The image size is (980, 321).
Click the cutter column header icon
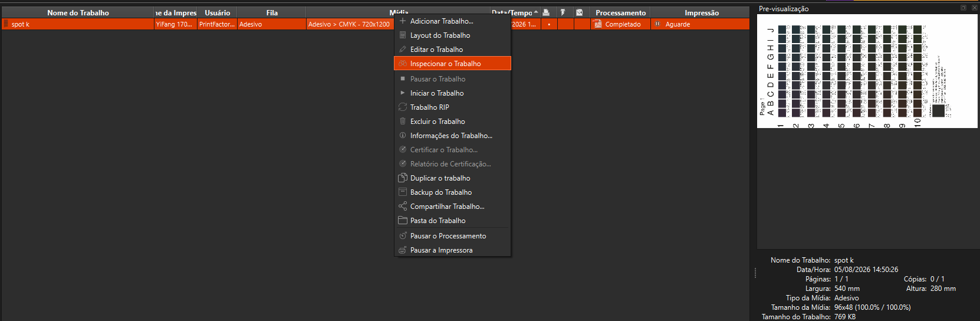point(563,12)
